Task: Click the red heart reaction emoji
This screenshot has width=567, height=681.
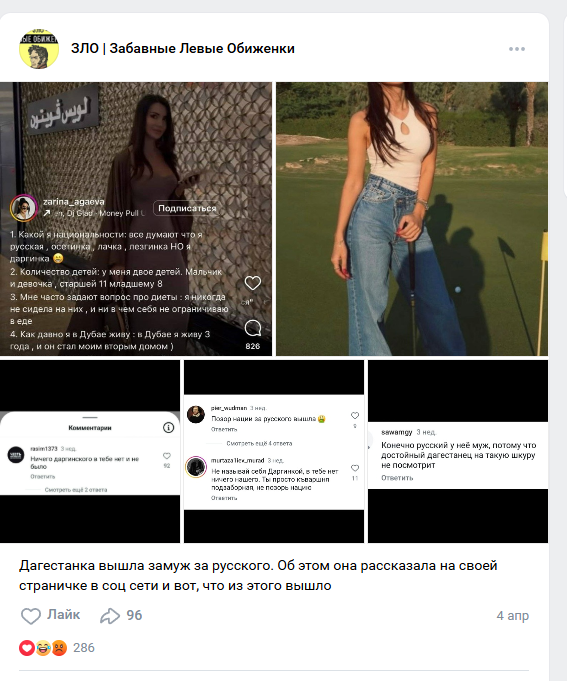Action: click(x=26, y=648)
